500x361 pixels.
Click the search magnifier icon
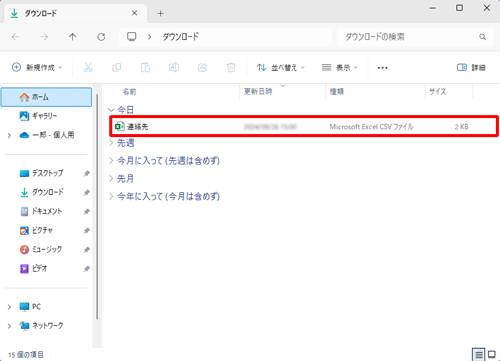(482, 37)
